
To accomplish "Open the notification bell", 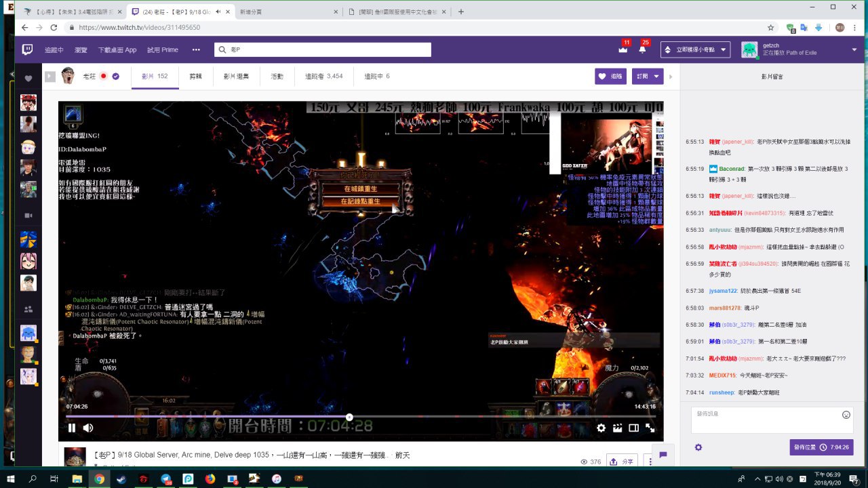I will tap(642, 49).
